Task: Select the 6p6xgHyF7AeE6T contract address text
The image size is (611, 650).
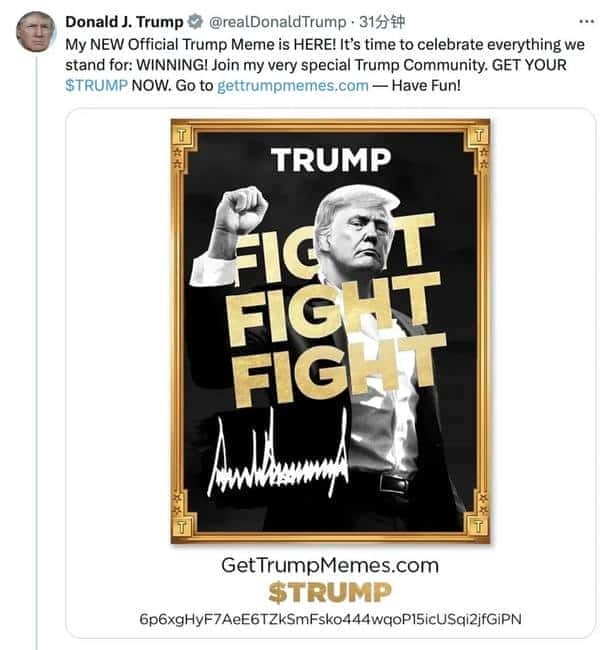Action: pos(330,619)
